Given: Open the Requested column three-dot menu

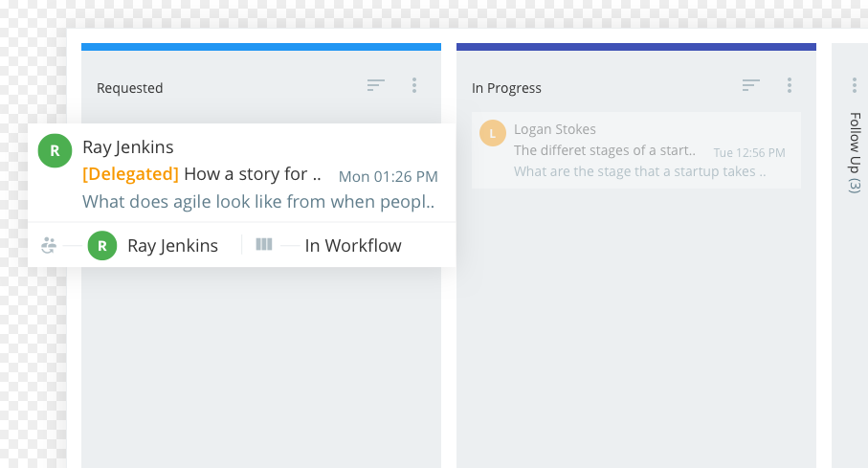Looking at the screenshot, I should click(414, 86).
